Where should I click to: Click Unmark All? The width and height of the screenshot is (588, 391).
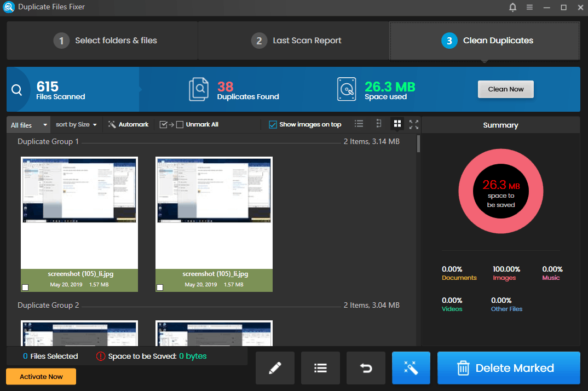189,124
